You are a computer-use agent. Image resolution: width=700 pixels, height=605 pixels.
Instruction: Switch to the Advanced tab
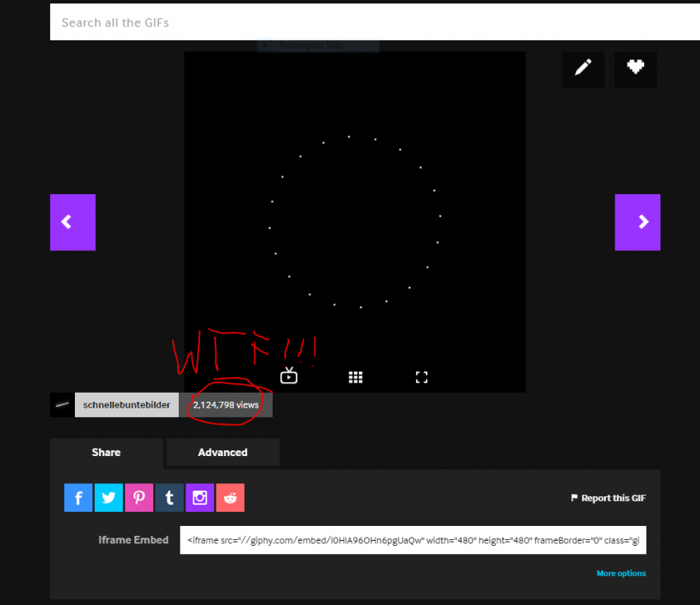click(x=222, y=453)
